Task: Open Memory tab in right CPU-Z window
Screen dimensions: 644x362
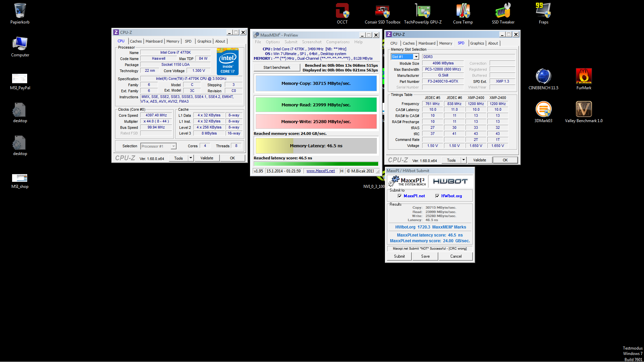Action: click(x=446, y=43)
